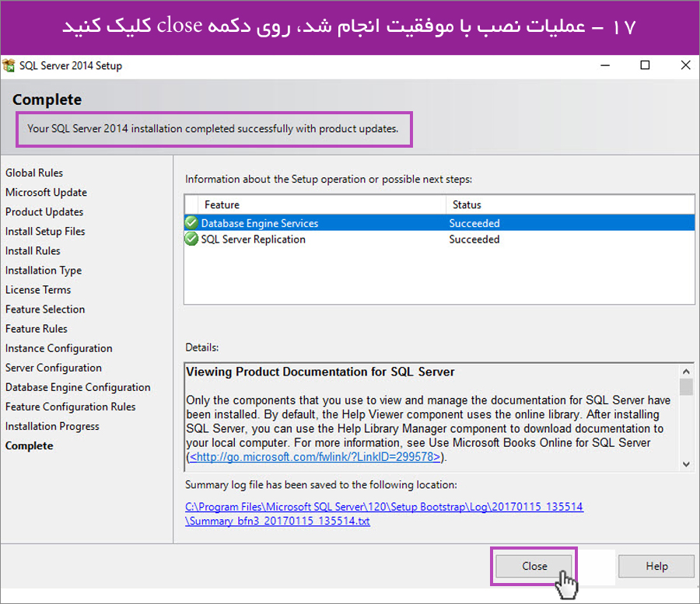This screenshot has width=700, height=604.
Task: Click the Details scrollbar thumb
Action: [x=686, y=387]
